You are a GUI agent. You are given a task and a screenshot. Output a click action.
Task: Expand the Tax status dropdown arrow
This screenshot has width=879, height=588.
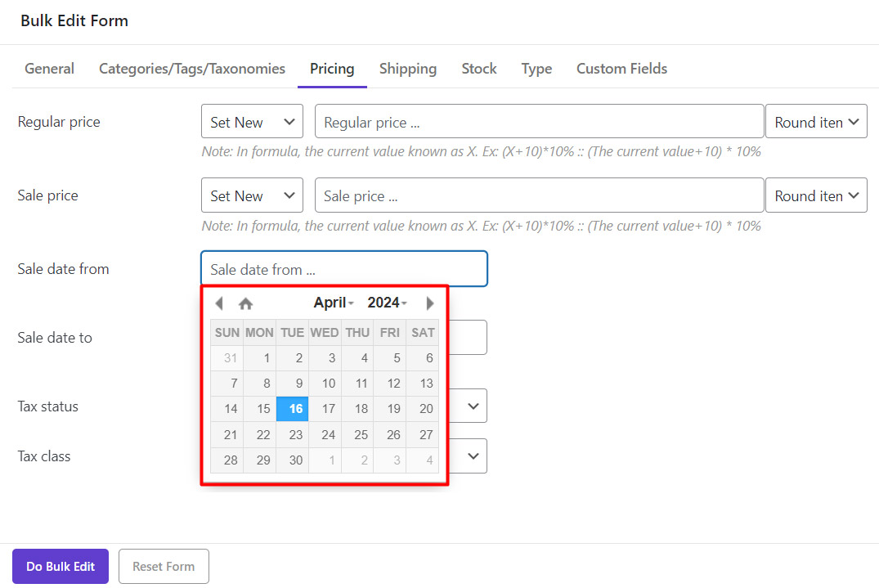473,406
